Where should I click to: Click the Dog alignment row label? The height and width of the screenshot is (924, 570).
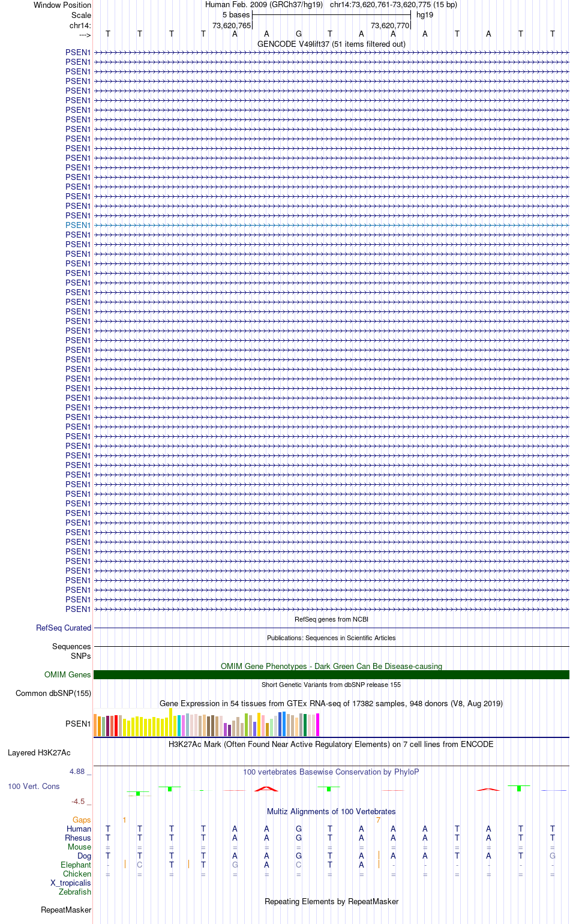(84, 856)
